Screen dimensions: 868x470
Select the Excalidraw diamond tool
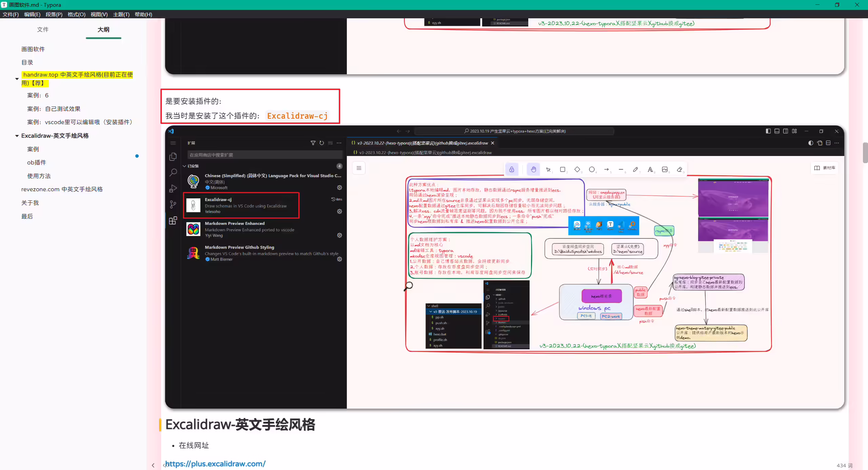(x=577, y=169)
